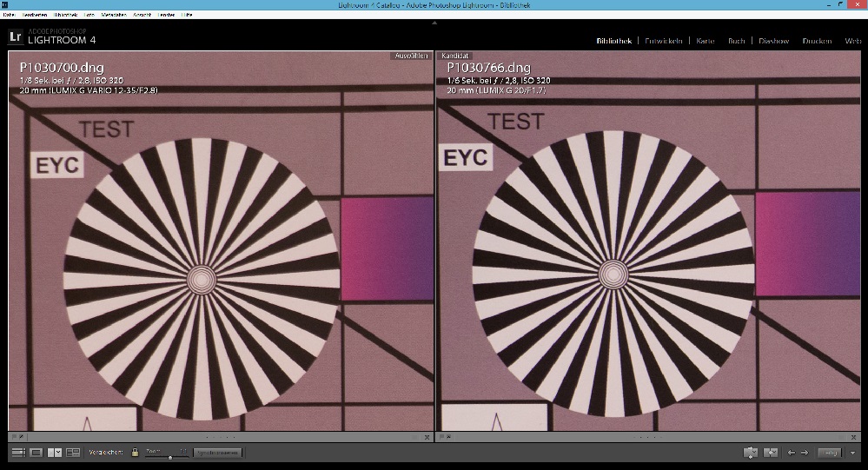Viewport: 868px width, 470px height.
Task: Open the Ansicht menu
Action: (142, 15)
